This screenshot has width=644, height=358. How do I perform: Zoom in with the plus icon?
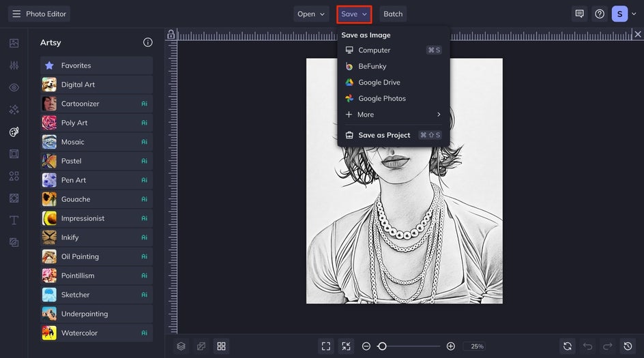450,346
